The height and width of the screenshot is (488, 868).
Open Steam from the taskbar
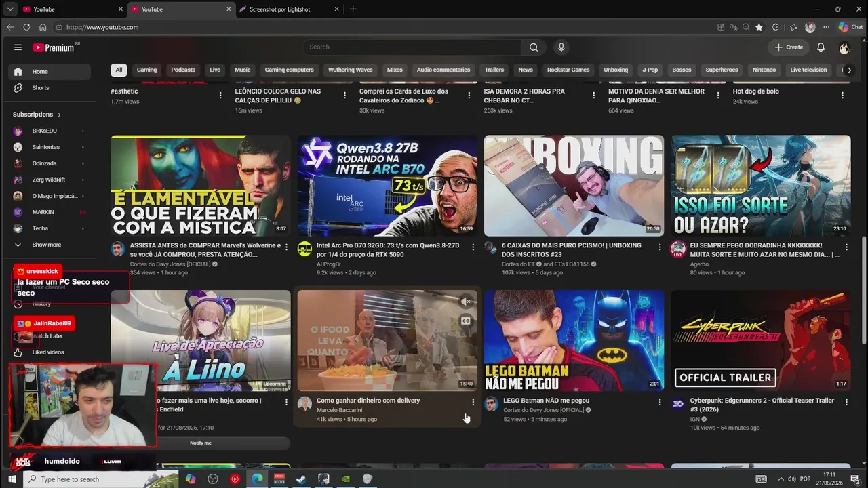301,479
